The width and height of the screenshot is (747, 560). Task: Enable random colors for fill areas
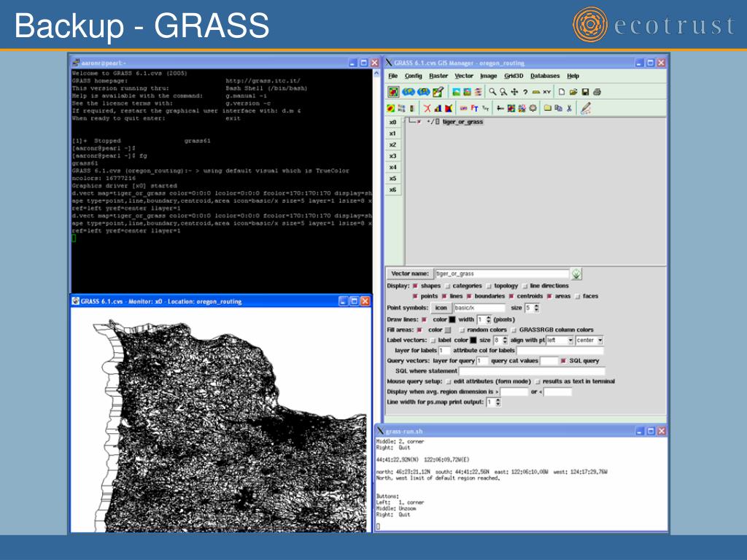click(x=462, y=330)
